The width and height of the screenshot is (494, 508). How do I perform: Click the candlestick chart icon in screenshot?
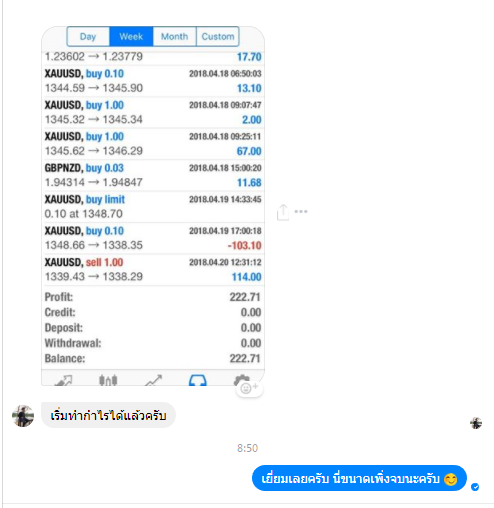108,380
